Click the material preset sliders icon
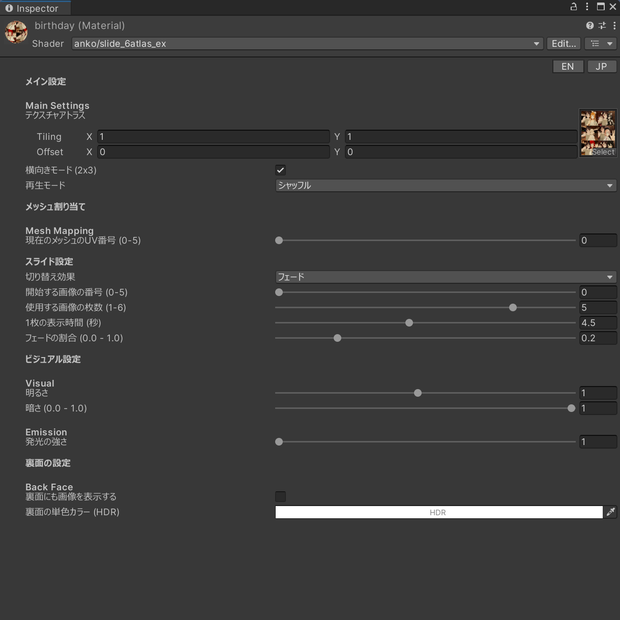Viewport: 620px width, 620px height. [602, 26]
